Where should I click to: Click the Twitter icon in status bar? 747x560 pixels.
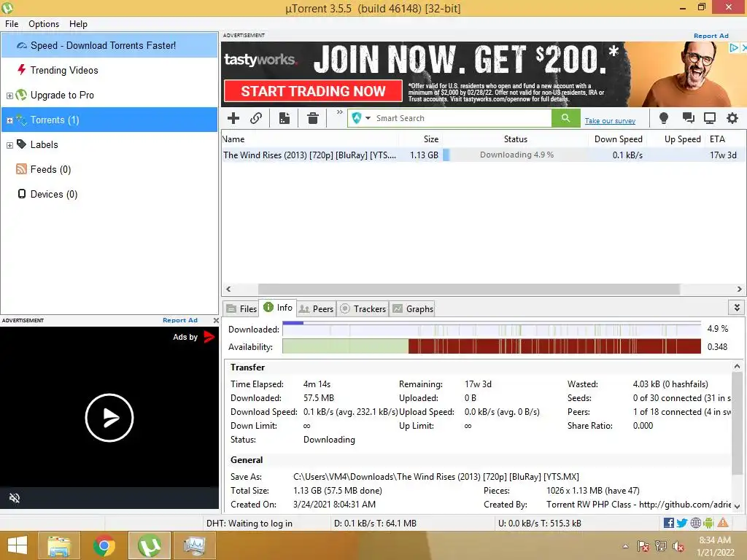point(682,524)
